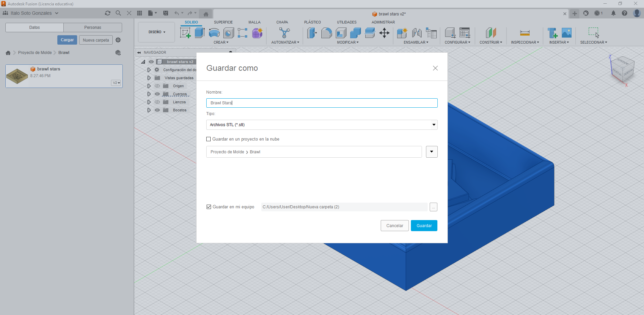The image size is (644, 315).
Task: Click the home tab icon
Action: 206,14
